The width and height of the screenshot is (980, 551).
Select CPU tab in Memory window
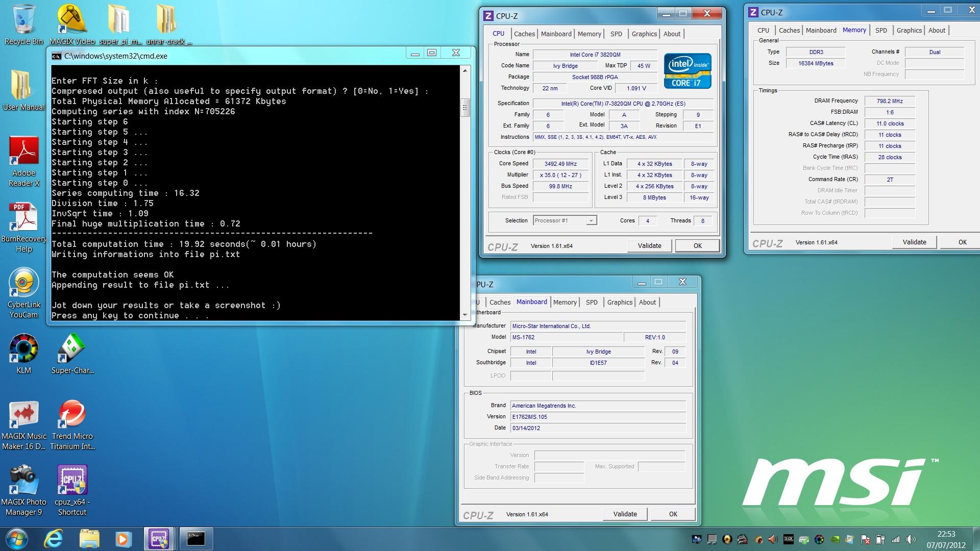click(x=763, y=30)
